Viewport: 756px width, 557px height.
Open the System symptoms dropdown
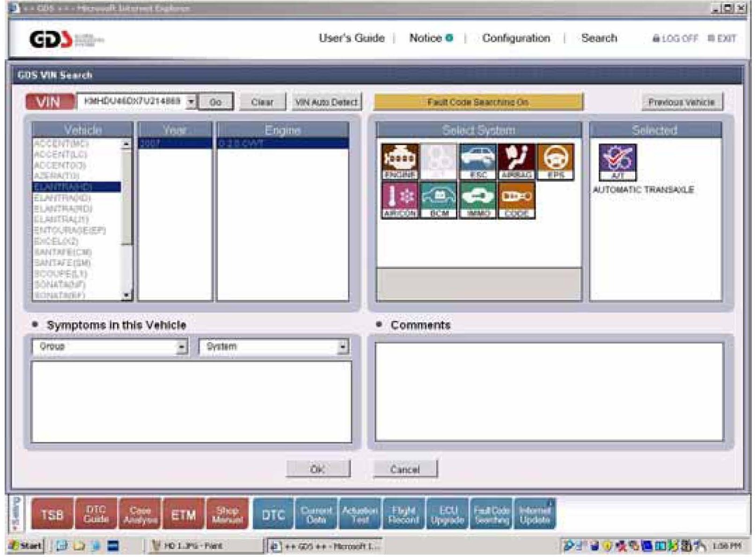click(343, 347)
